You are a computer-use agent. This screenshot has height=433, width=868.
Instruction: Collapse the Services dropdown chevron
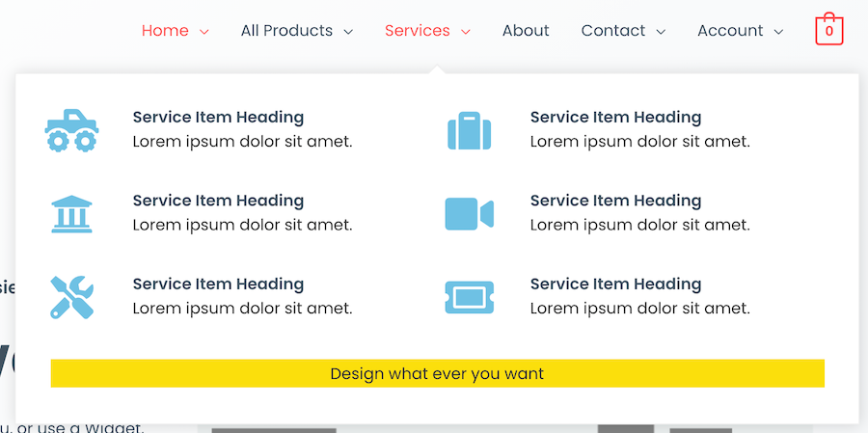point(466,32)
